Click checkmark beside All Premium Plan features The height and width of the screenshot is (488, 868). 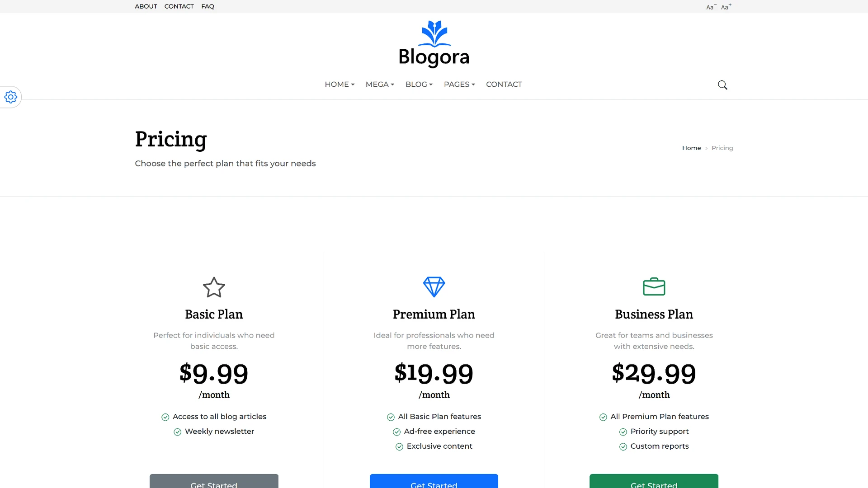(603, 417)
